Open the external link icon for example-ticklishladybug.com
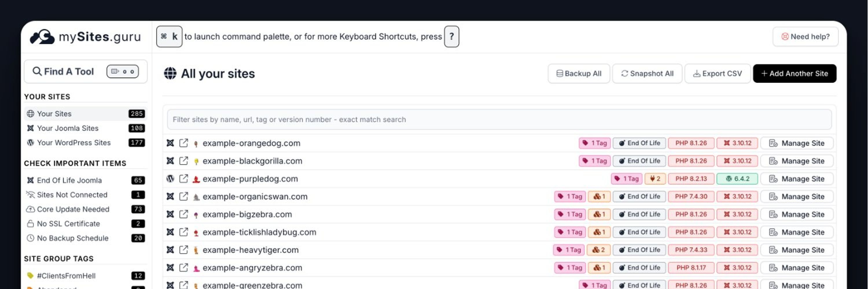The height and width of the screenshot is (289, 868). point(183,232)
